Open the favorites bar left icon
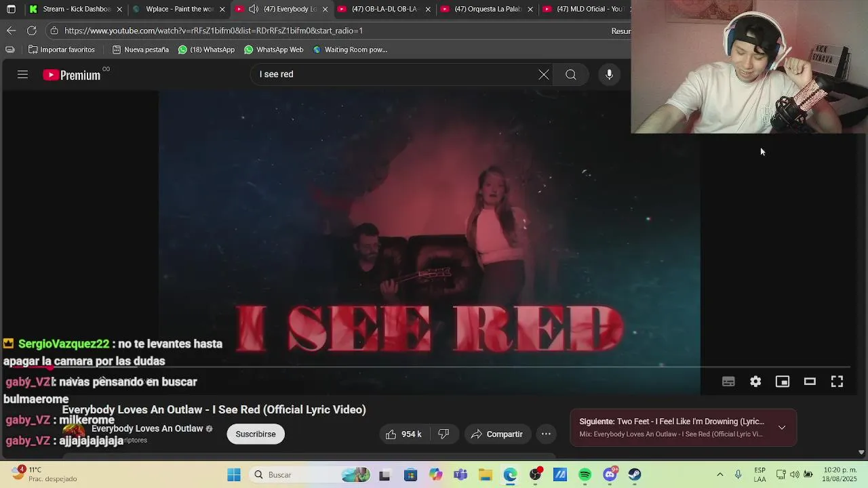 [x=9, y=49]
